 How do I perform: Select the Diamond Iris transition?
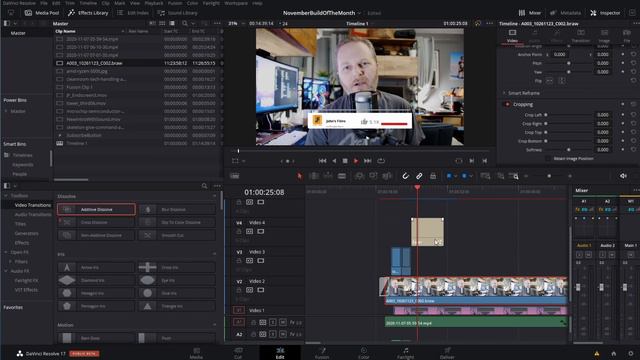coord(96,280)
